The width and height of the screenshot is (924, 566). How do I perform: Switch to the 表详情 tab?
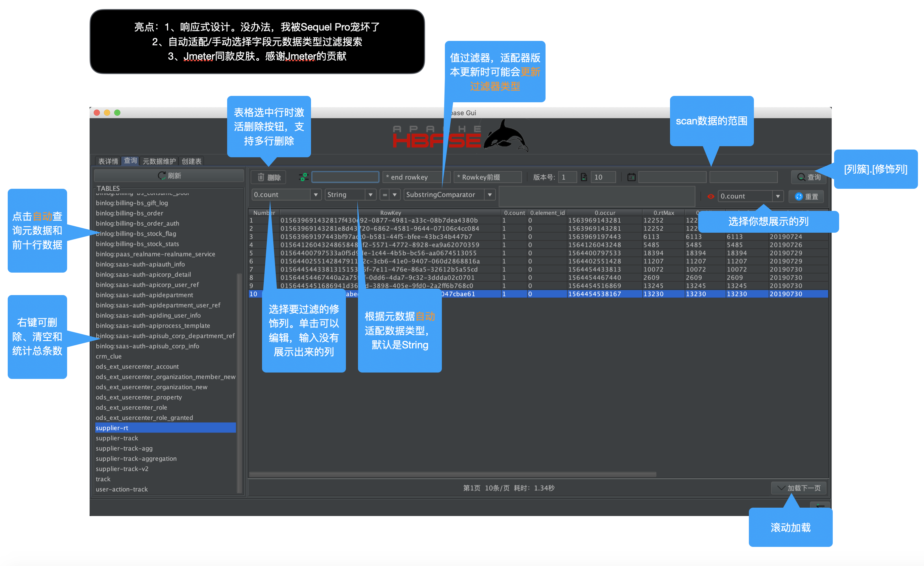[x=108, y=161]
